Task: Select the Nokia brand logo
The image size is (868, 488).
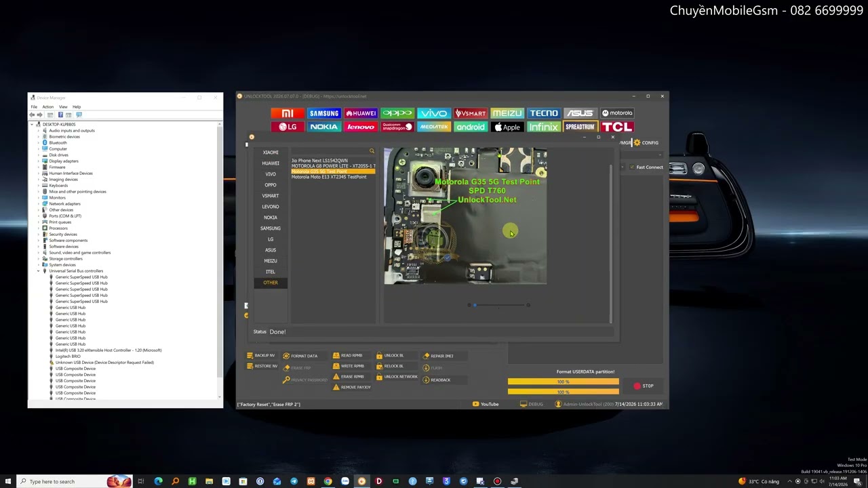Action: pos(324,127)
